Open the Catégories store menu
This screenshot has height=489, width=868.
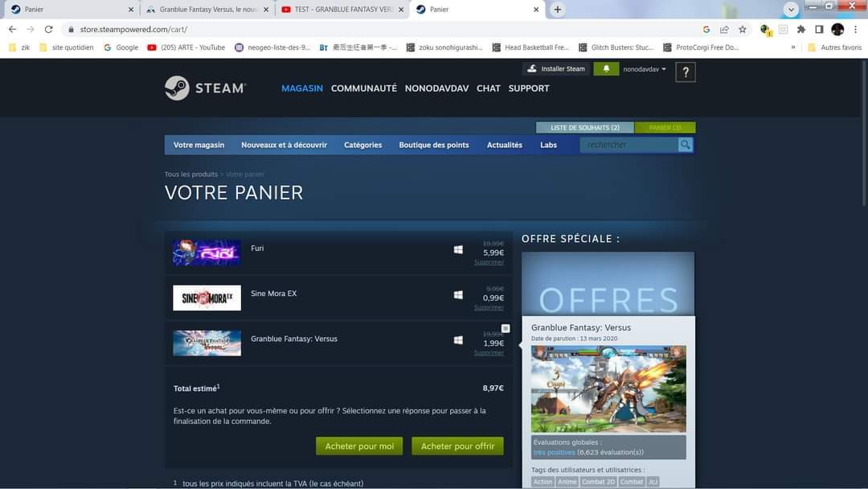pos(362,145)
